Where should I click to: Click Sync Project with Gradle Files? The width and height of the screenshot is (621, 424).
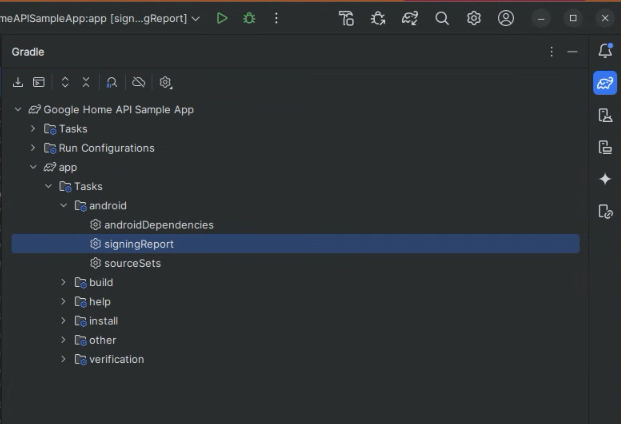(x=410, y=18)
